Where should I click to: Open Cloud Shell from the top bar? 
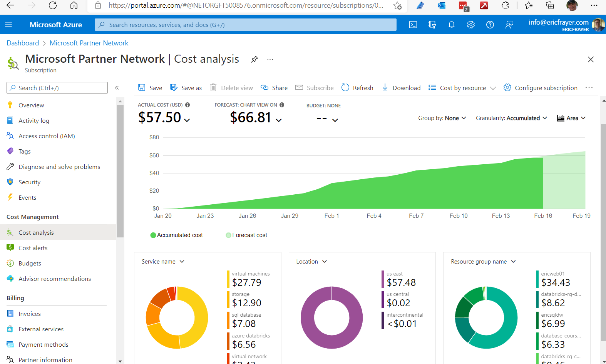click(413, 25)
